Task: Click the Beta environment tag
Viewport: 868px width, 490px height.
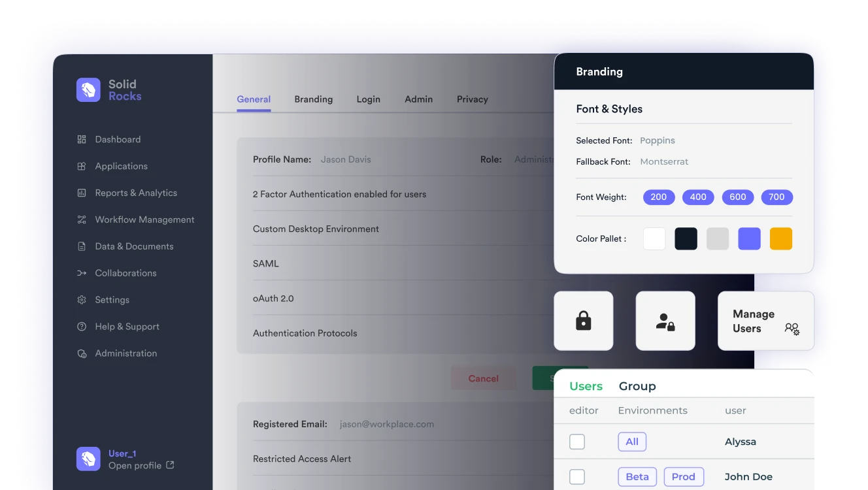Action: tap(637, 477)
